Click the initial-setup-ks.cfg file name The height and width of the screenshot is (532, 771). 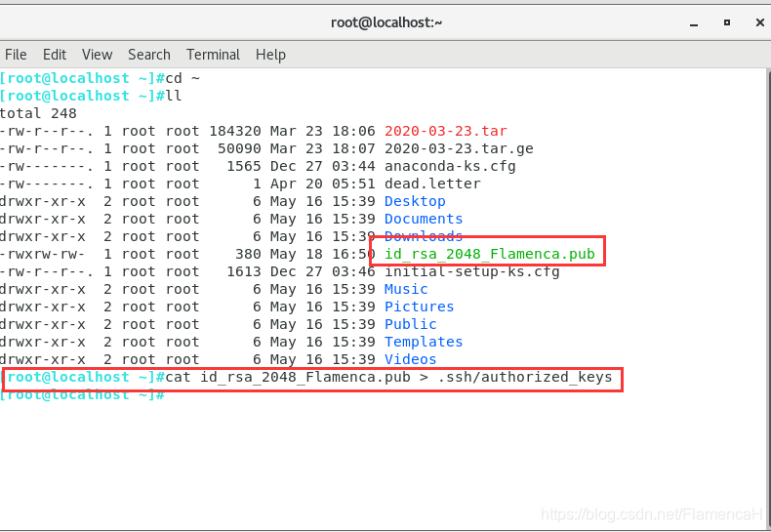tap(472, 272)
